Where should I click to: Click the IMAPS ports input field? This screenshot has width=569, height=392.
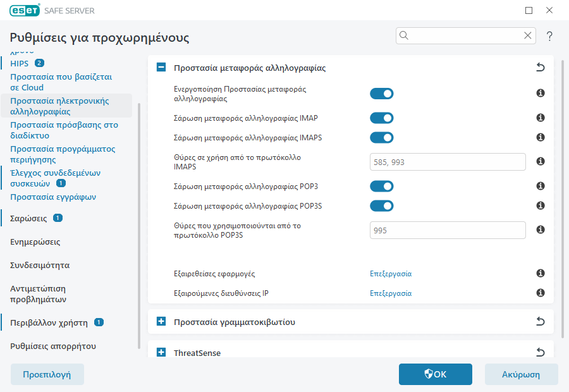(x=448, y=162)
